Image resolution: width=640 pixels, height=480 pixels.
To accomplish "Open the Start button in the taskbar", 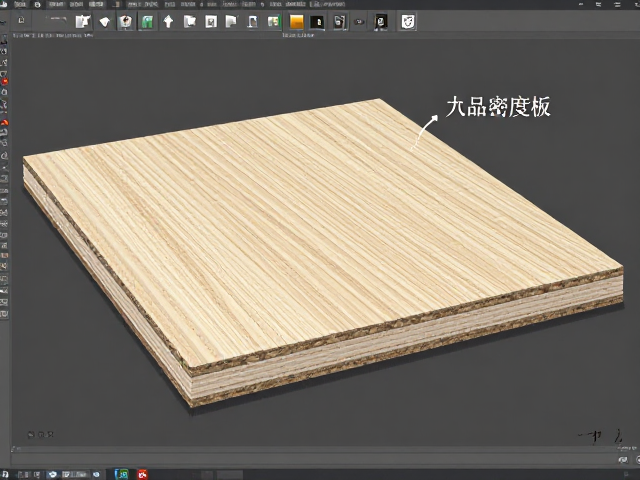I will tap(5, 475).
